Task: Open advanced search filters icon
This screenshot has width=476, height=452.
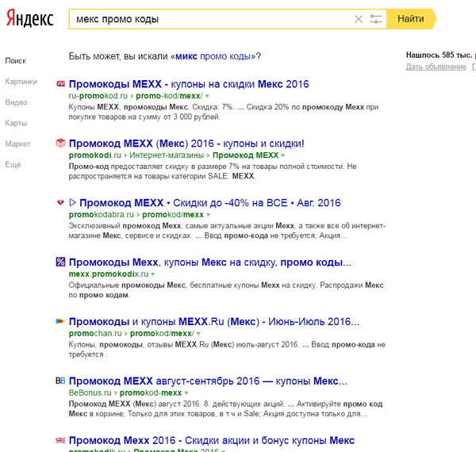Action: point(376,18)
